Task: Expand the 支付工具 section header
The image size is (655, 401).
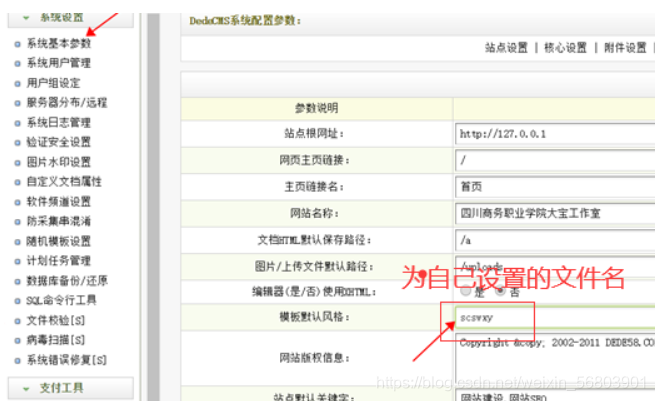Action: pos(71,388)
